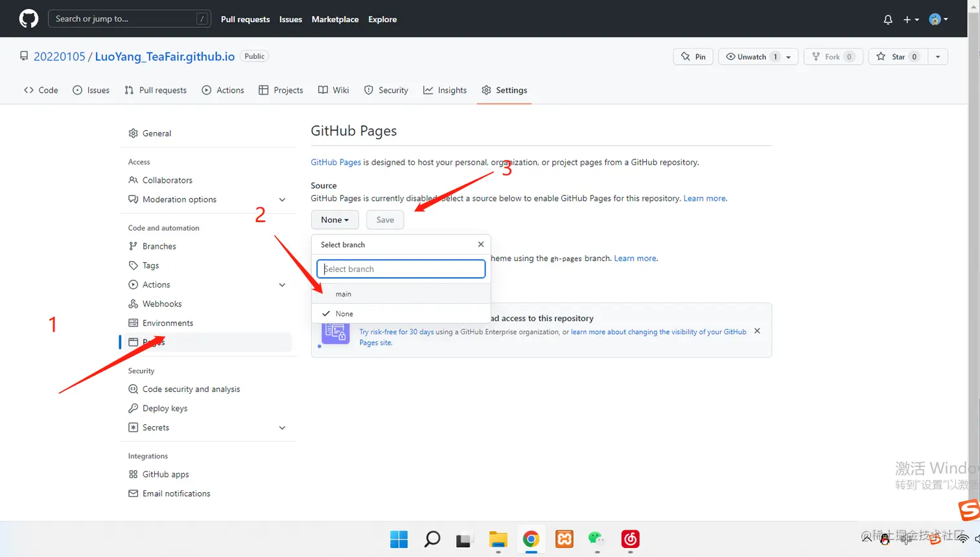Switch to the Security tab

pyautogui.click(x=386, y=90)
